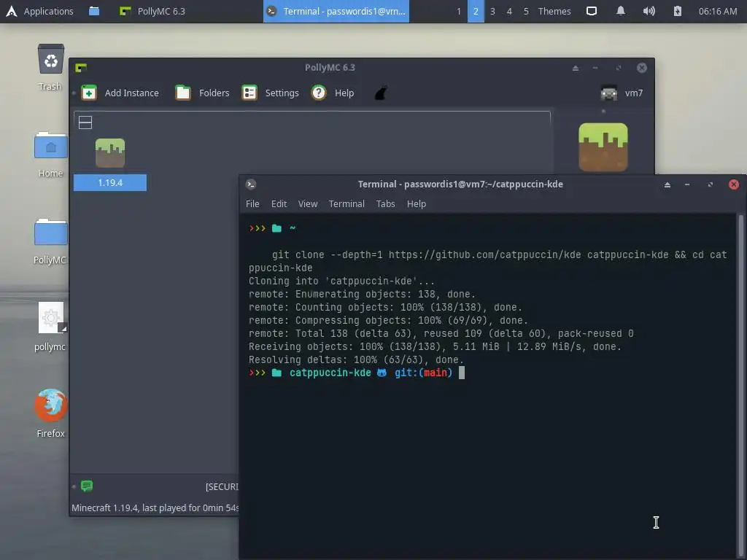The height and width of the screenshot is (560, 747).
Task: Open the Applications menu
Action: pos(39,11)
